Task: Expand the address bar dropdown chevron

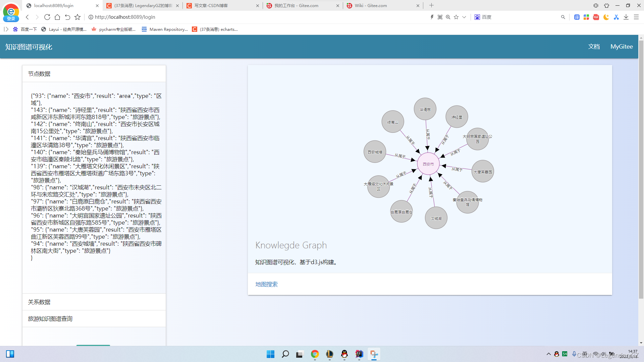Action: coord(464,17)
